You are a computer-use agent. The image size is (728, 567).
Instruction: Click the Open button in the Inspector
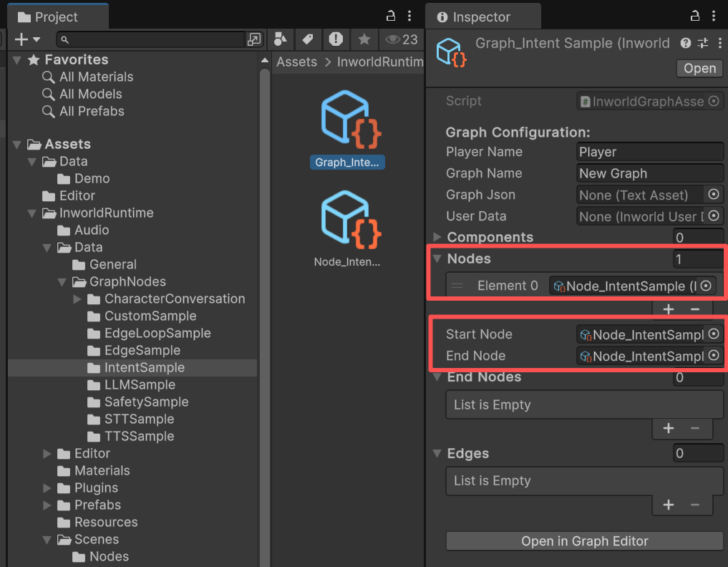point(699,68)
